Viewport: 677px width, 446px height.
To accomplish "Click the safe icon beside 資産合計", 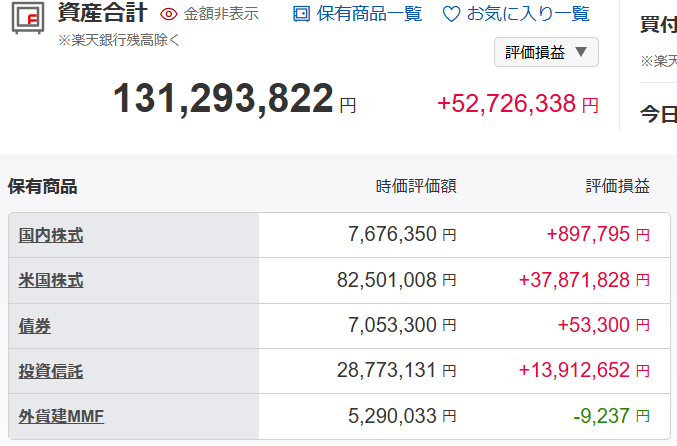I will [x=28, y=18].
